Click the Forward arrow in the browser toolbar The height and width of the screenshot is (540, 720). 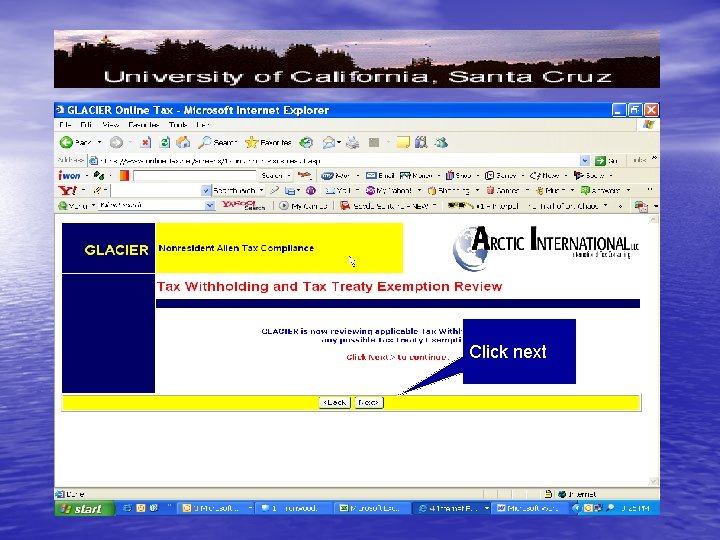coord(116,143)
